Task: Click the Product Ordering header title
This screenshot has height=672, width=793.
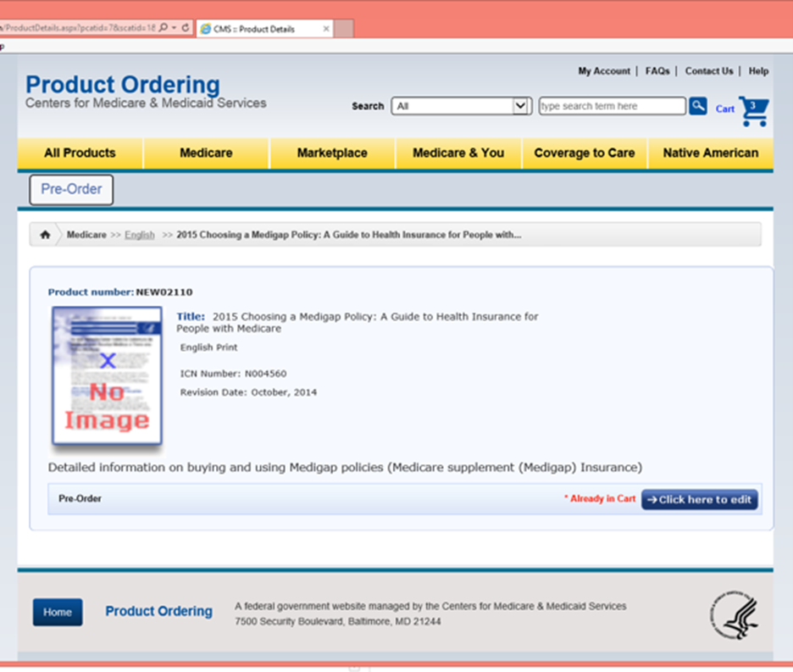Action: click(123, 85)
